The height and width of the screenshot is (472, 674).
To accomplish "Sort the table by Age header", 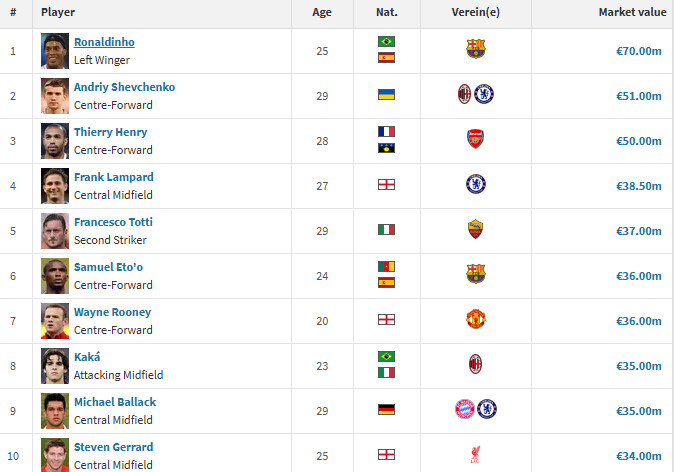I will (322, 12).
